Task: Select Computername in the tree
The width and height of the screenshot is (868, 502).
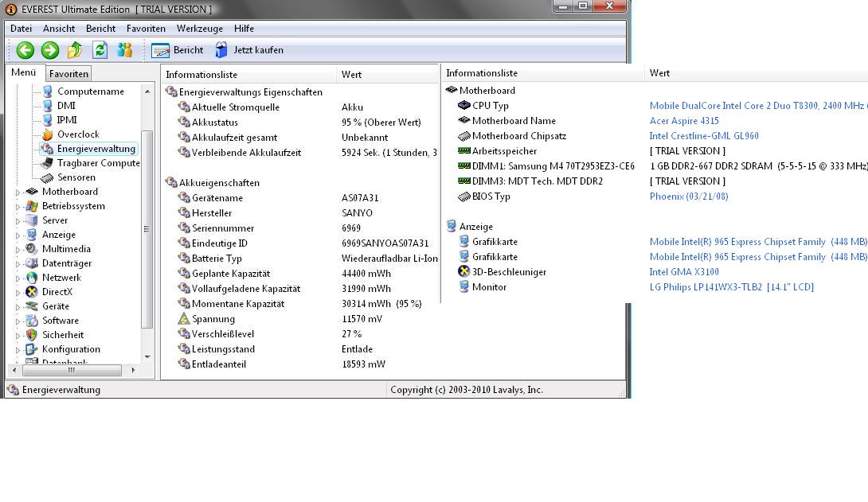Action: click(91, 91)
